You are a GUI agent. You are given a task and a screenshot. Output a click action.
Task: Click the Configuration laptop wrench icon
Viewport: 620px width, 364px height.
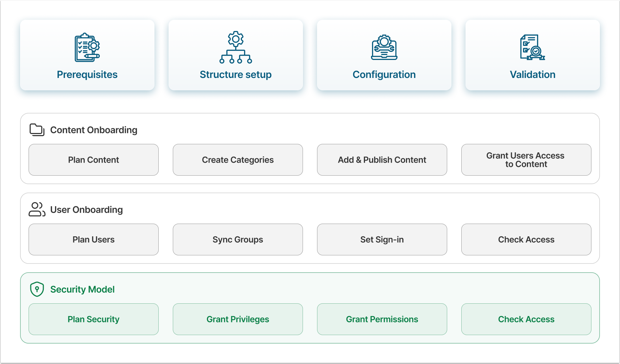pos(384,47)
